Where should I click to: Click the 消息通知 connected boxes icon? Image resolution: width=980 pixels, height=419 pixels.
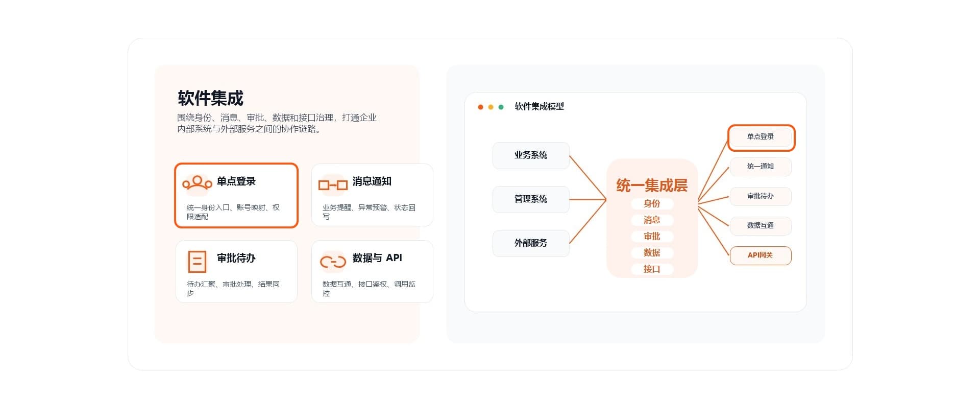click(333, 185)
